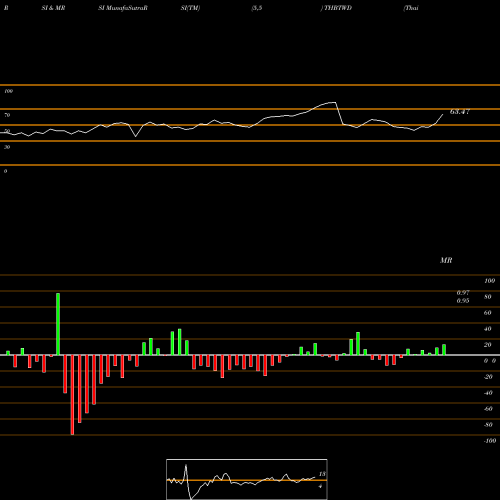The height and width of the screenshot is (500, 500).
Task: Click the -100 label on MR axis
Action: point(490,441)
